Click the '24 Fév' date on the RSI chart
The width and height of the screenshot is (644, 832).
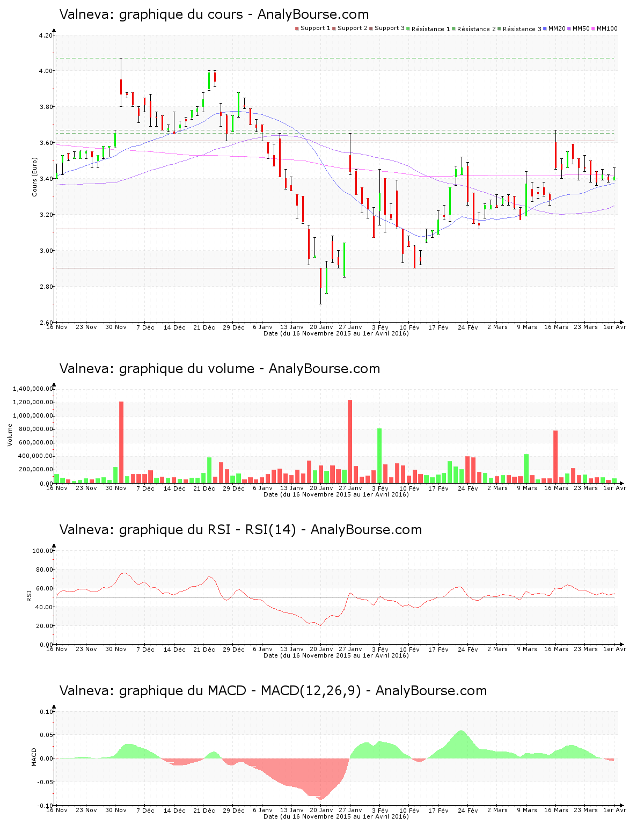click(468, 649)
